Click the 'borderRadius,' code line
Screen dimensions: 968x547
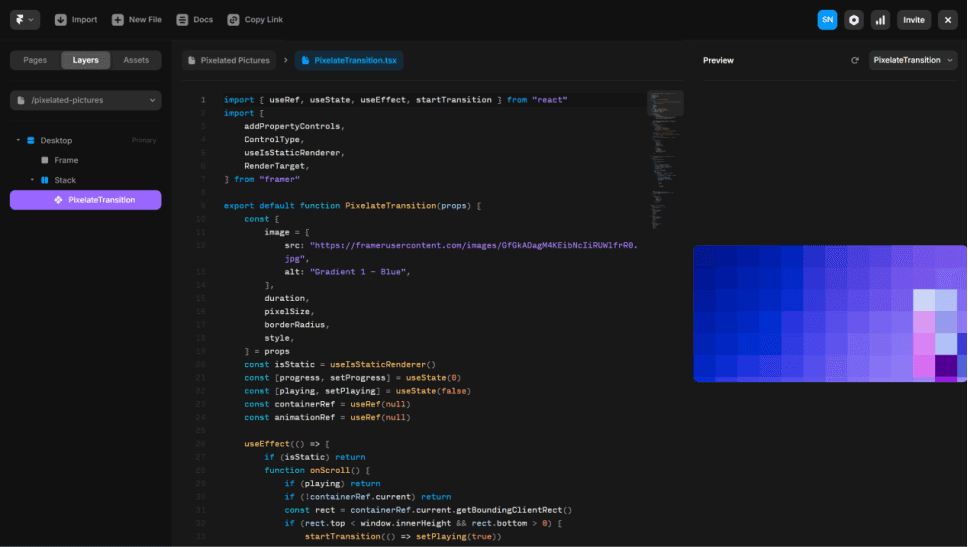pyautogui.click(x=296, y=325)
